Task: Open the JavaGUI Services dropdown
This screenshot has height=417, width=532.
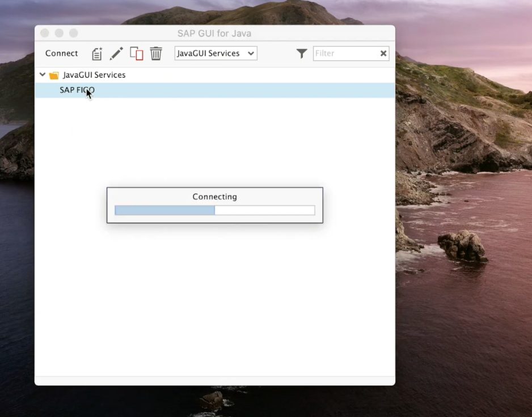Action: (216, 53)
